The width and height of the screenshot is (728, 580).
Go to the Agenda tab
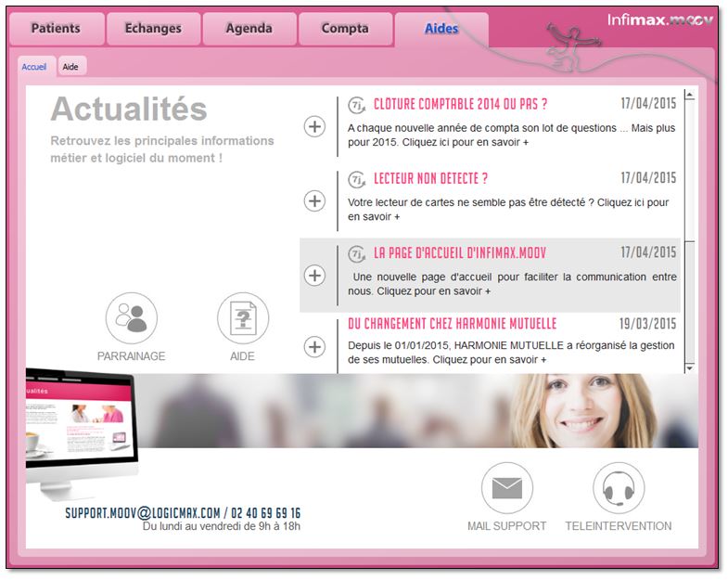point(249,29)
